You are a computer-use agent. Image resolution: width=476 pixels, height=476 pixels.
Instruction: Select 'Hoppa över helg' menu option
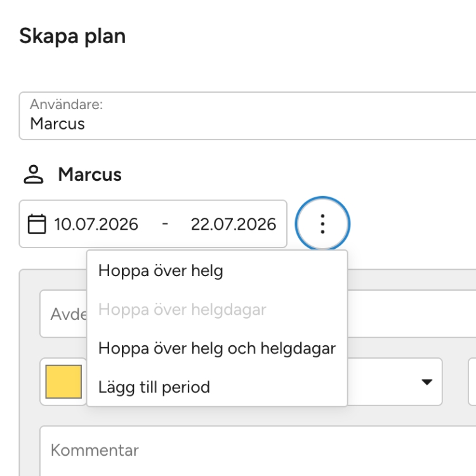click(x=217, y=270)
